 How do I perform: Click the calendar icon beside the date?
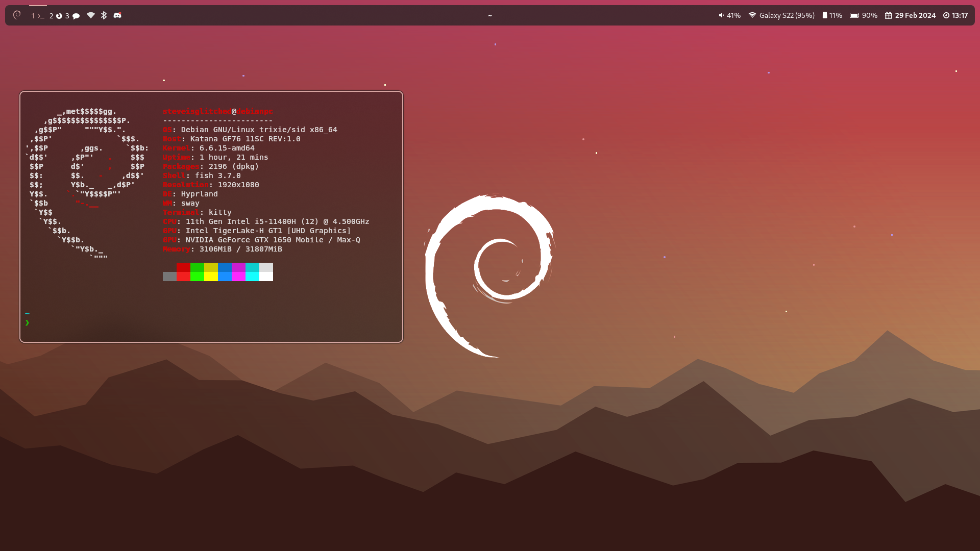(x=888, y=15)
